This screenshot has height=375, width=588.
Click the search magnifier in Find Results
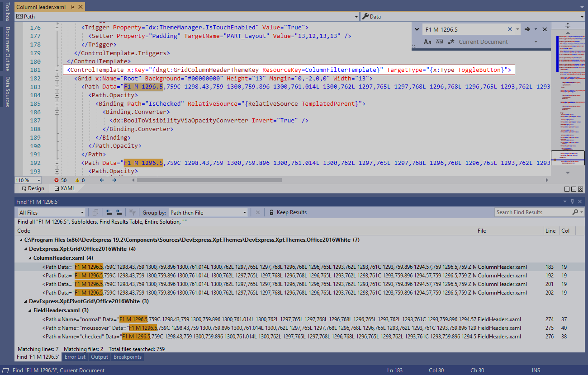pyautogui.click(x=575, y=212)
